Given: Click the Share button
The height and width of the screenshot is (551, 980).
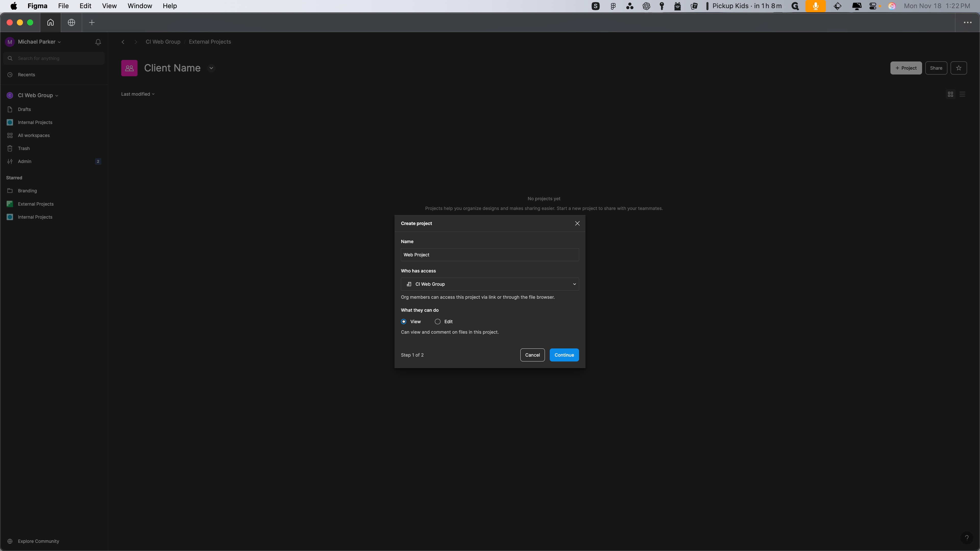Looking at the screenshot, I should click(x=936, y=68).
